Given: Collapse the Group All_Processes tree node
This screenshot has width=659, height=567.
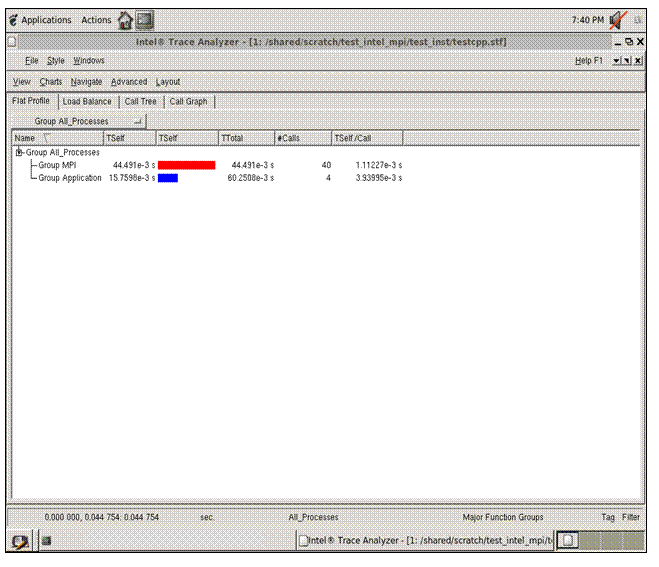Looking at the screenshot, I should [x=18, y=152].
